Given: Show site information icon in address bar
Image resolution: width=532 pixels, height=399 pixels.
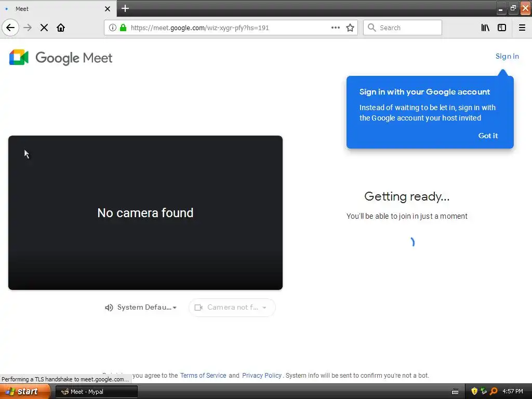Looking at the screenshot, I should 112,28.
